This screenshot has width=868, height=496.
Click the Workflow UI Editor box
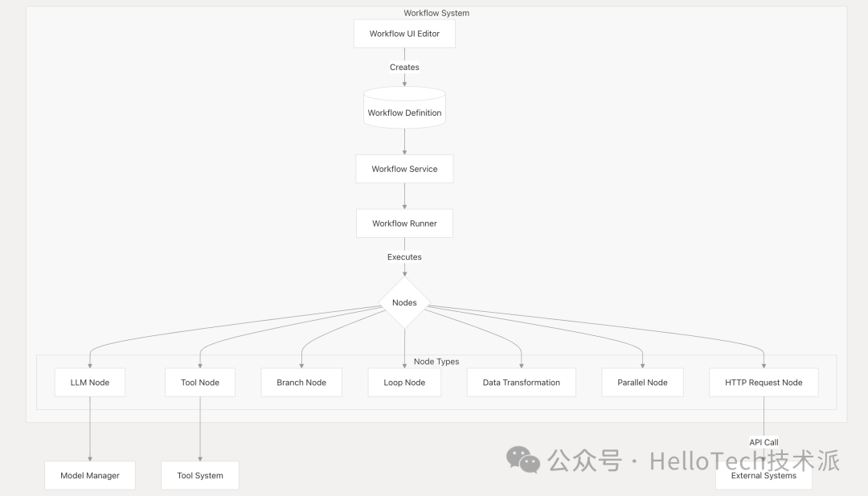point(404,34)
